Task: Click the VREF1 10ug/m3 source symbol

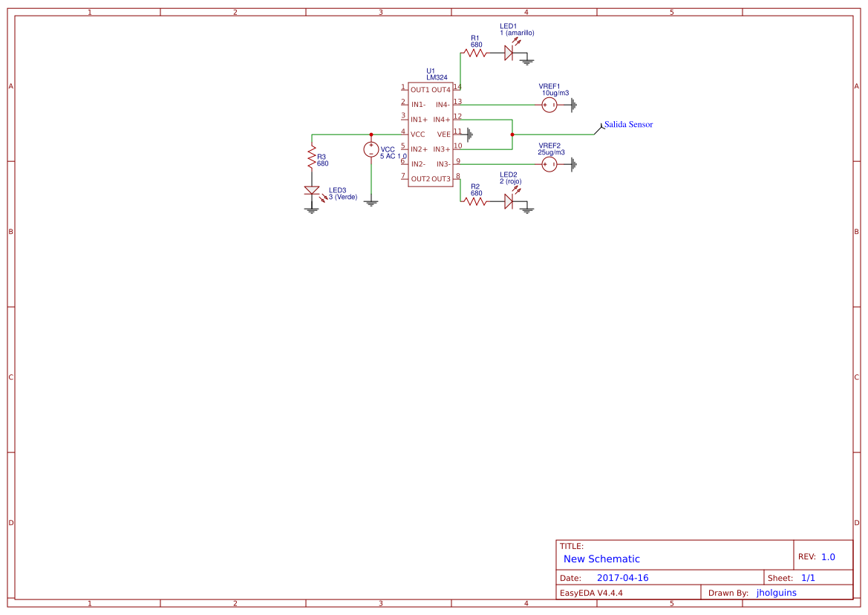Action: [x=549, y=105]
